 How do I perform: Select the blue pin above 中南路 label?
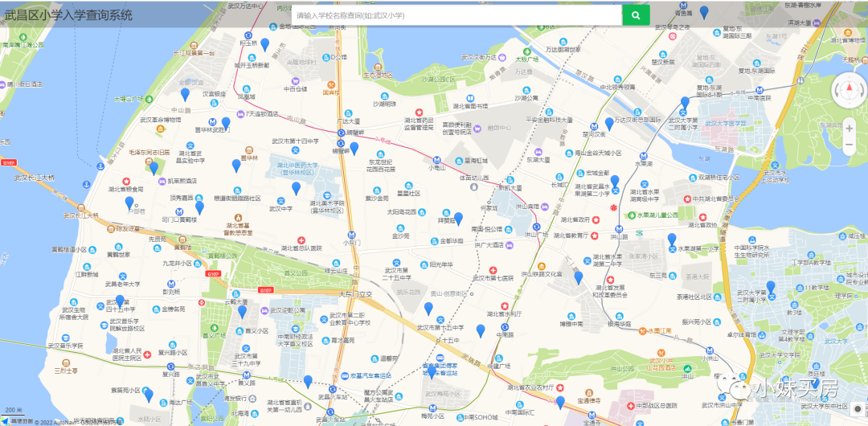tap(481, 330)
